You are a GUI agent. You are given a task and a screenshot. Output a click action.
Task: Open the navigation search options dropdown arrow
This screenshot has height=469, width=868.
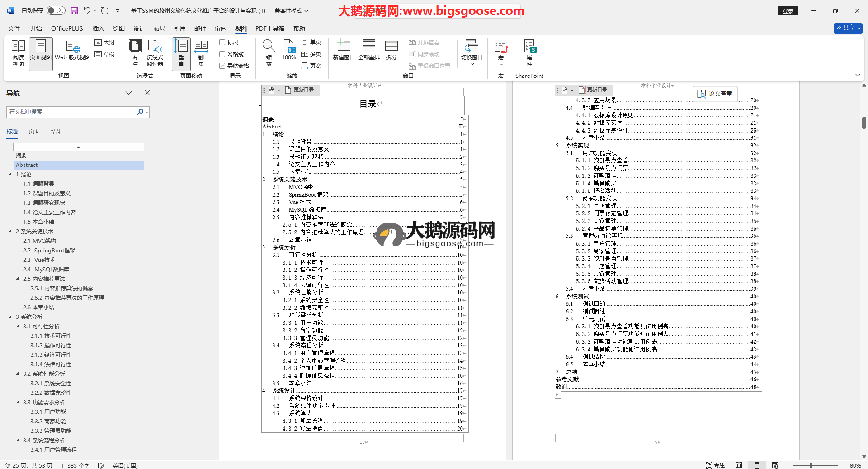pyautogui.click(x=146, y=112)
